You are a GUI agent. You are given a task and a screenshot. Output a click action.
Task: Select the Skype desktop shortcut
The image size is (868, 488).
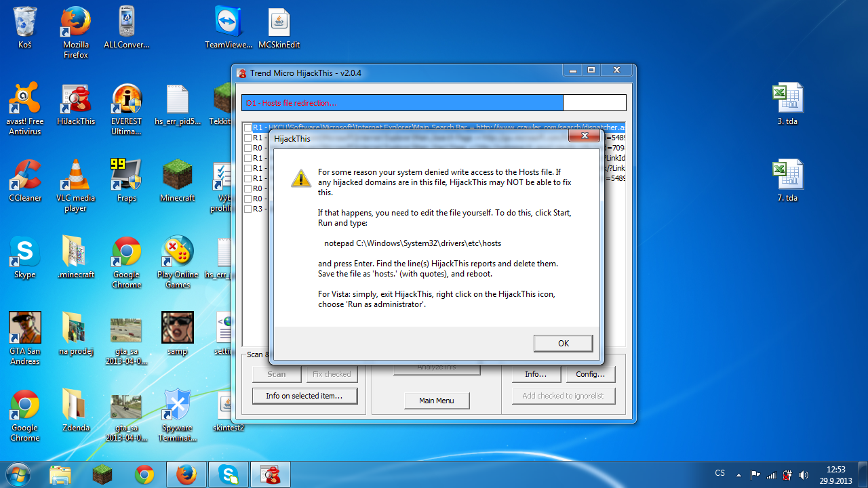coord(25,257)
